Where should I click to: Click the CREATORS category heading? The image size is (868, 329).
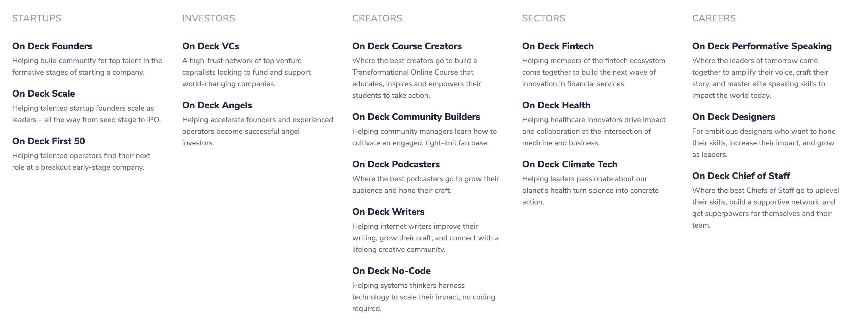377,18
